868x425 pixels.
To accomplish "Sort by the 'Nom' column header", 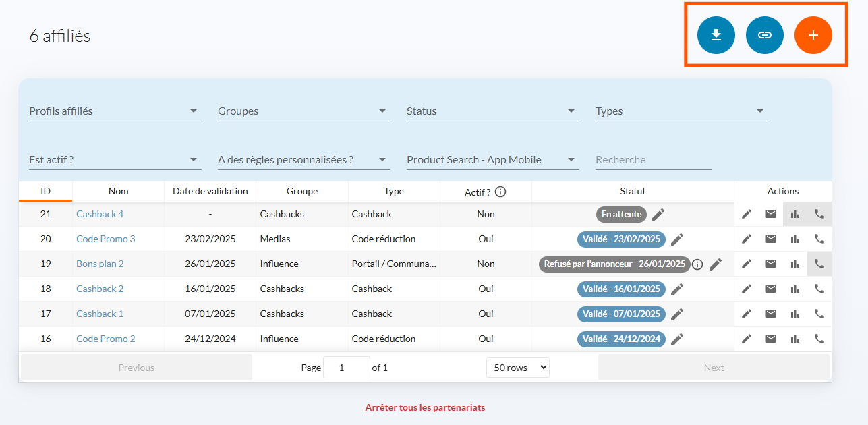I will [119, 192].
